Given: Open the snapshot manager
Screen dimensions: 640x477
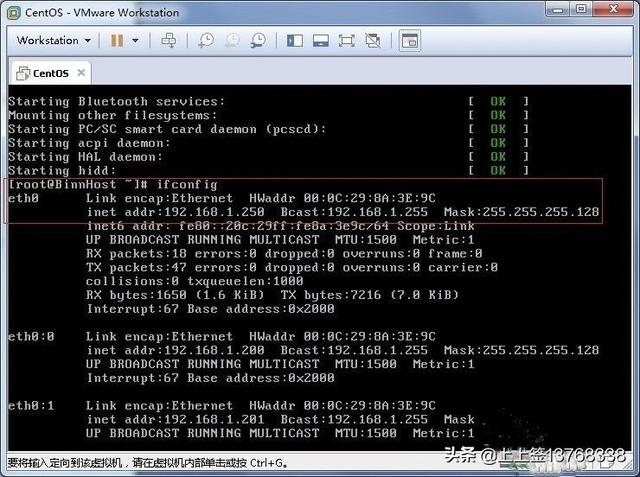Looking at the screenshot, I should (258, 40).
